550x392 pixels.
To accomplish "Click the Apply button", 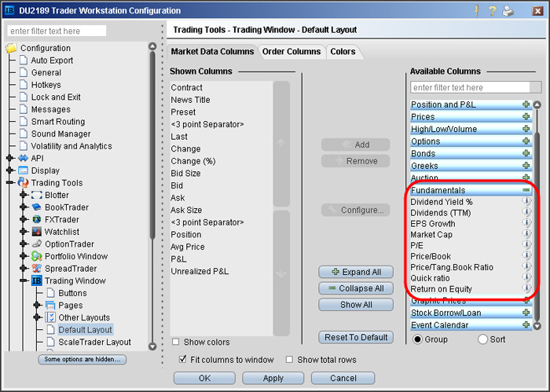I will 273,378.
